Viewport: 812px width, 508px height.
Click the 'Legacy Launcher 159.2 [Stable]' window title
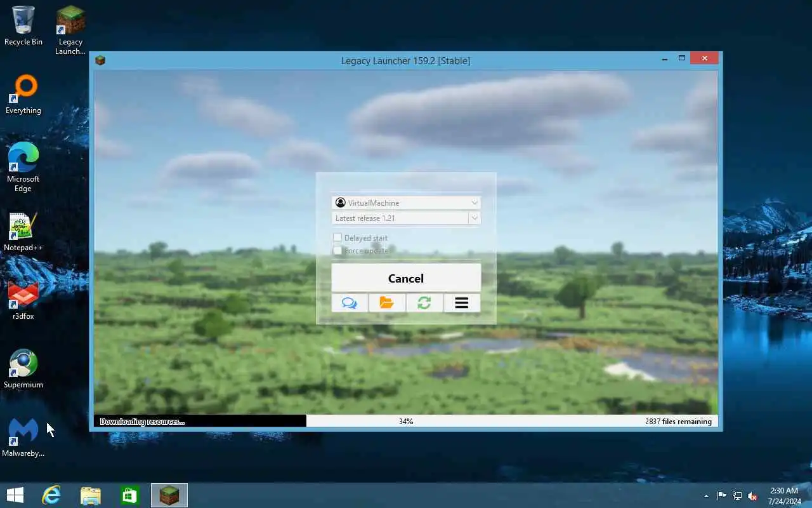(x=405, y=61)
